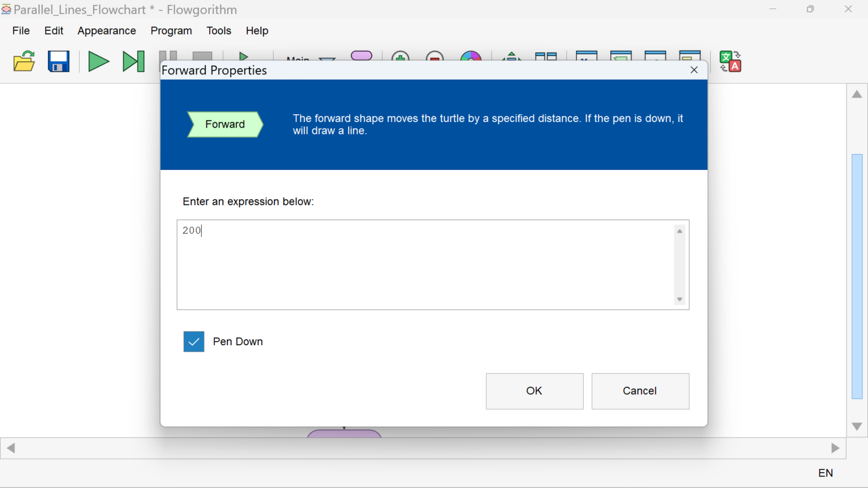Click the change language translate icon

730,62
